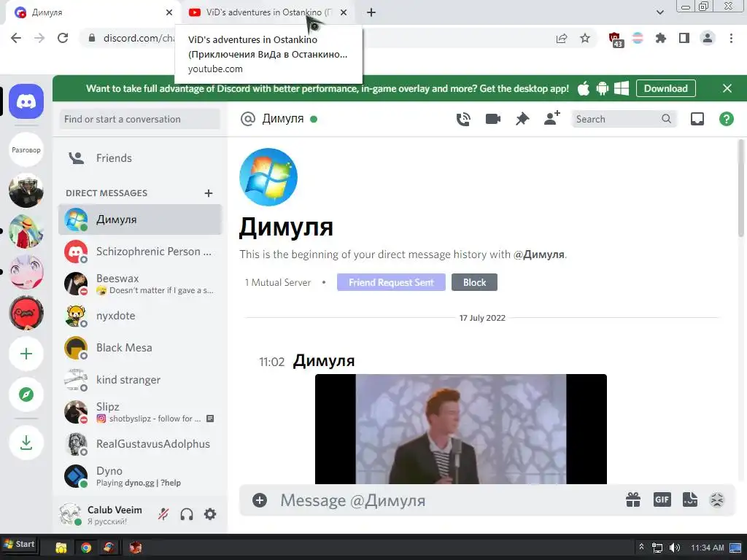Image resolution: width=747 pixels, height=560 pixels.
Task: Open Slipz conversation
Action: point(140,412)
